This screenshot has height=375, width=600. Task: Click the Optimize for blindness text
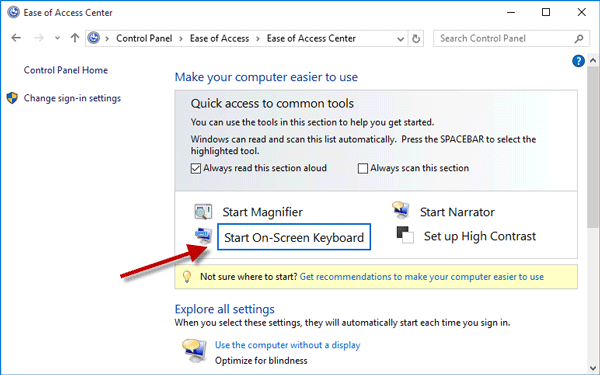(x=261, y=361)
